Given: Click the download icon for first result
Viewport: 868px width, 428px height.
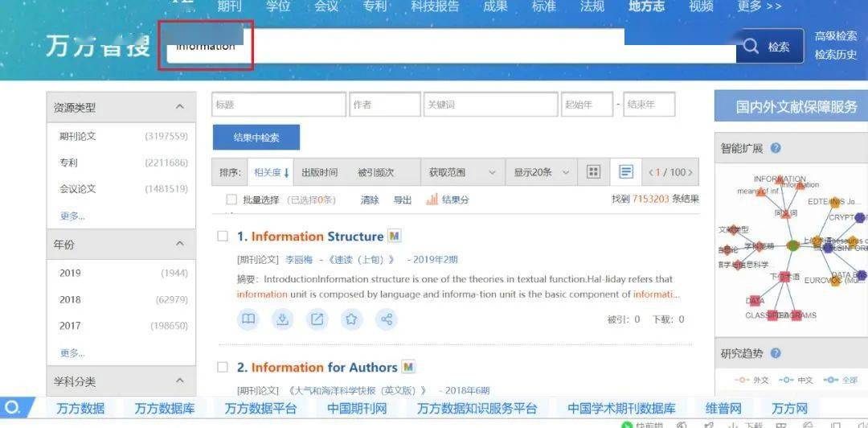Looking at the screenshot, I should (282, 319).
